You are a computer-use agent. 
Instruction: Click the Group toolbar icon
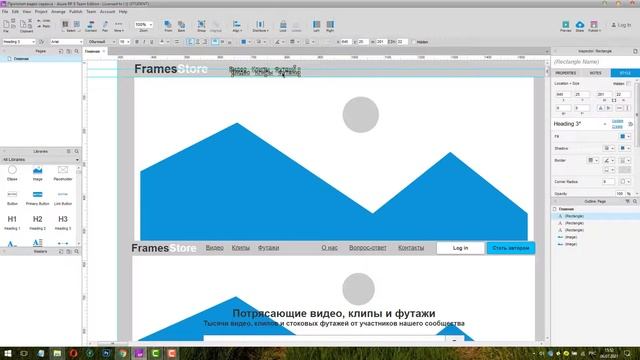pyautogui.click(x=201, y=25)
